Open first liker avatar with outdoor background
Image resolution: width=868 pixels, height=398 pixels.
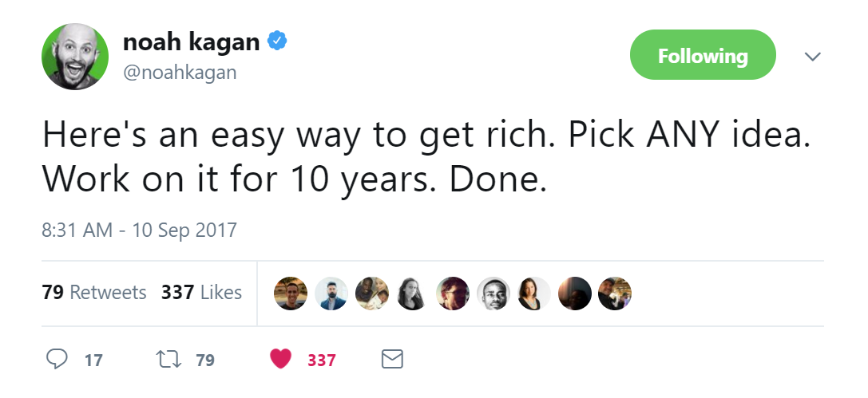click(x=290, y=294)
